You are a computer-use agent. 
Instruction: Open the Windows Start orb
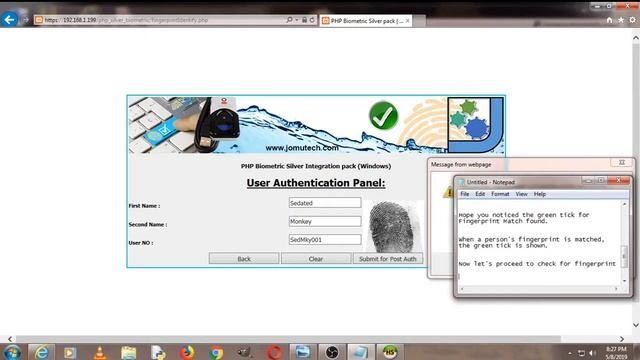pyautogui.click(x=12, y=352)
